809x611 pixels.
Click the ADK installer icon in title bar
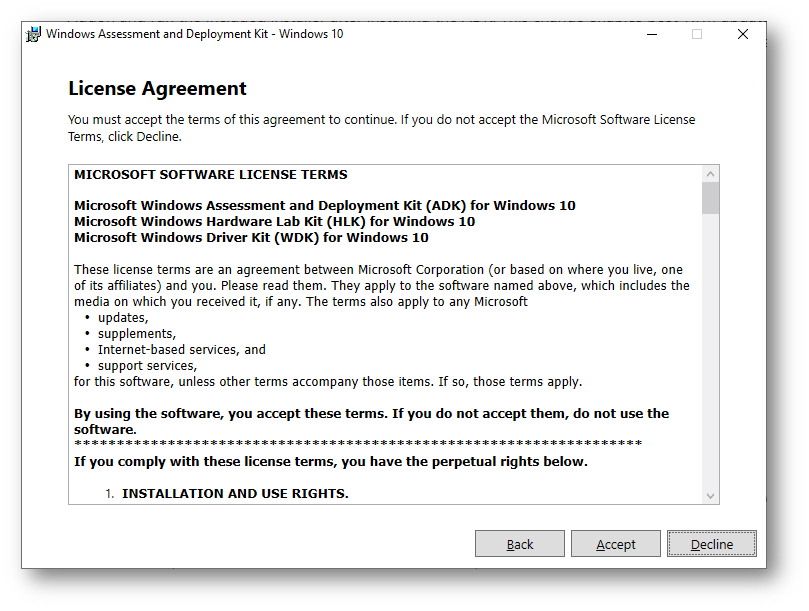(34, 35)
